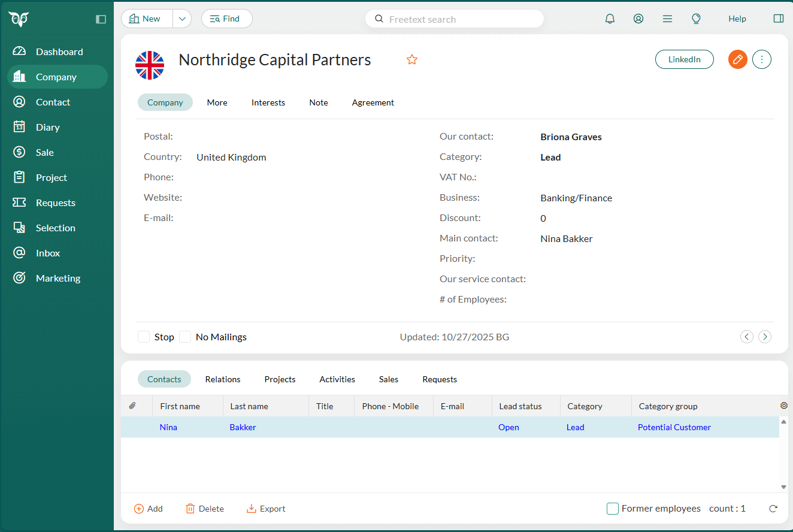
Task: Expand the New button dropdown
Action: (x=182, y=19)
